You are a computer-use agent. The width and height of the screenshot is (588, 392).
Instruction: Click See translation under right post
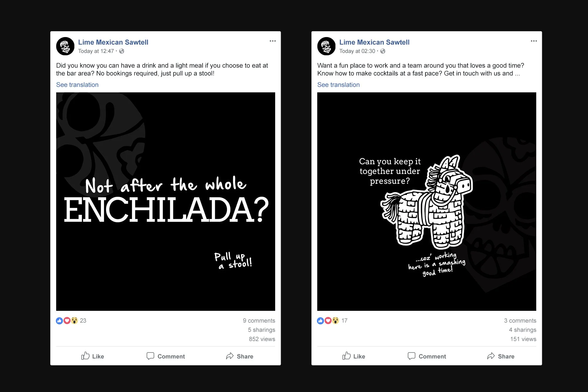338,85
